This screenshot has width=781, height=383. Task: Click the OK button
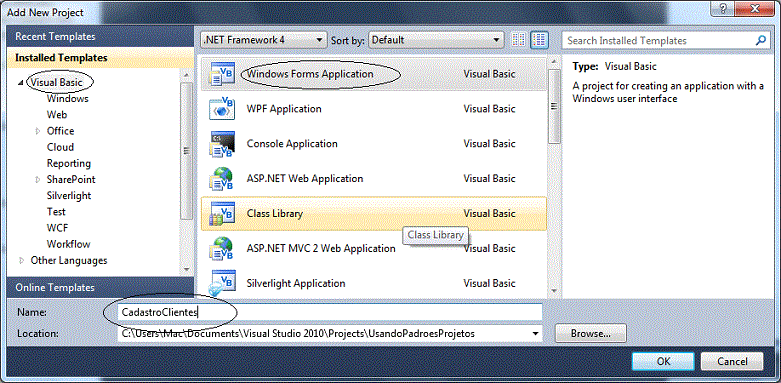coord(663,362)
